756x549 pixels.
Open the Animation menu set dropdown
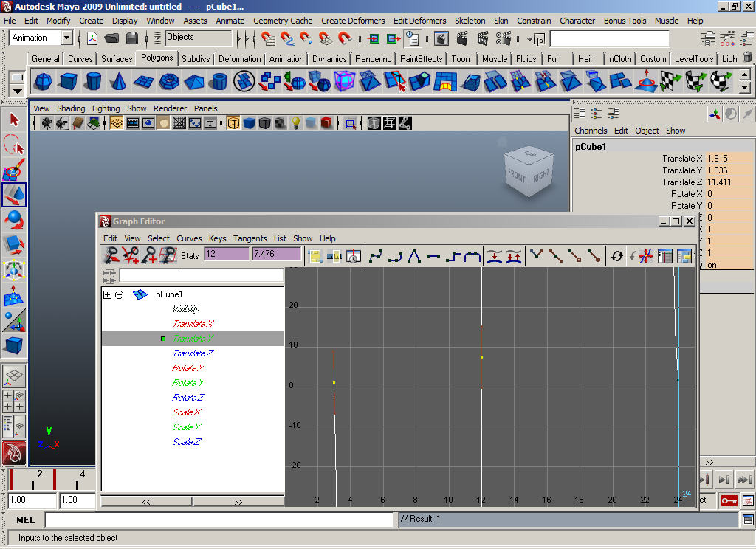click(x=66, y=38)
